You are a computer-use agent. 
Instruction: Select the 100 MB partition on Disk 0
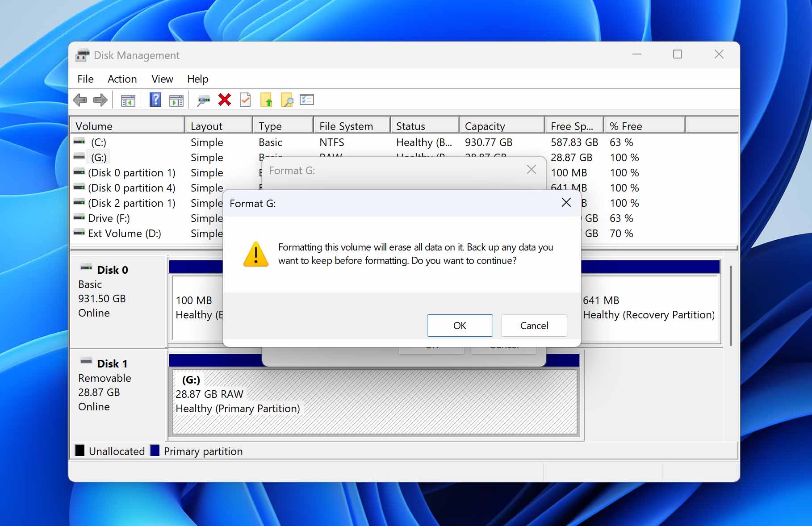click(x=197, y=308)
